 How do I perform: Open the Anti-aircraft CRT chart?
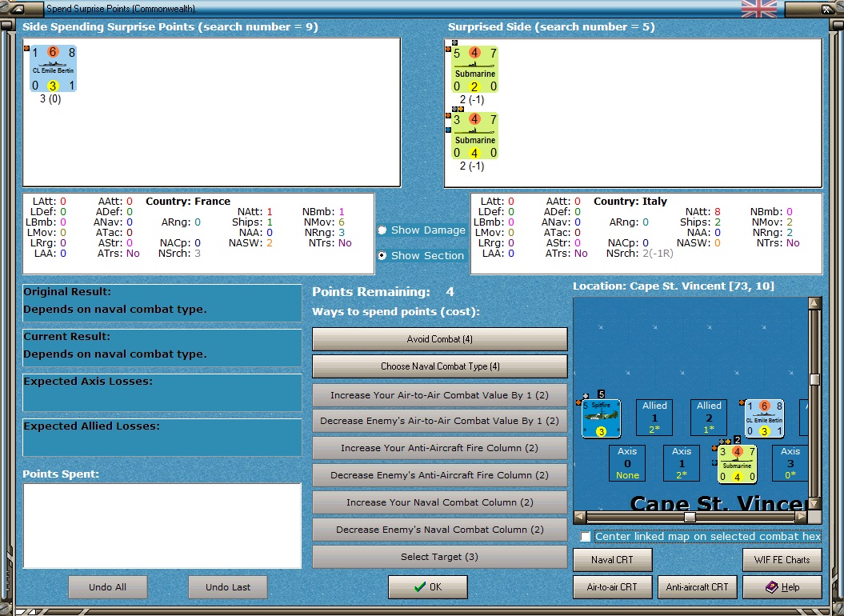697,587
